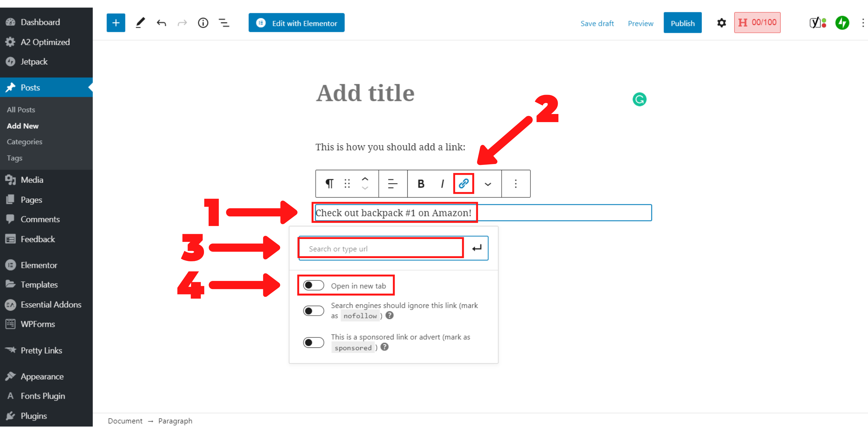Click the move up/down arrows icon

(365, 184)
